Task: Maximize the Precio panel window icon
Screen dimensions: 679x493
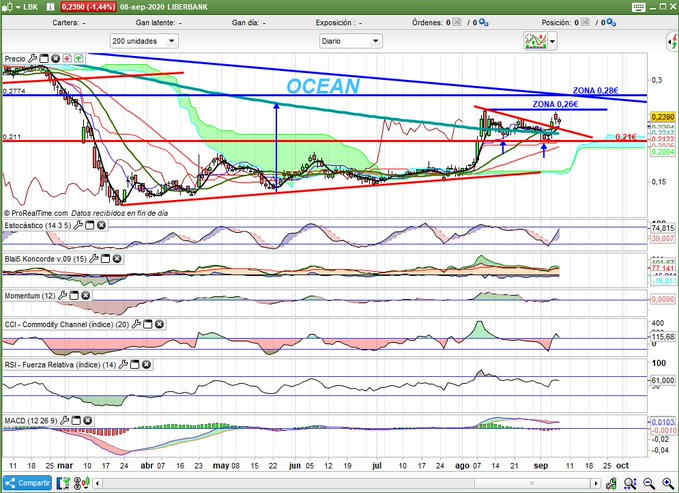Action: coord(44,58)
